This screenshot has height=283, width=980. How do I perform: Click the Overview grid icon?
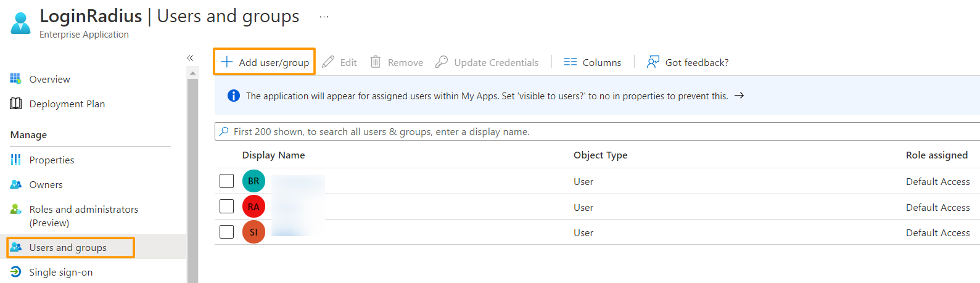pyautogui.click(x=15, y=78)
